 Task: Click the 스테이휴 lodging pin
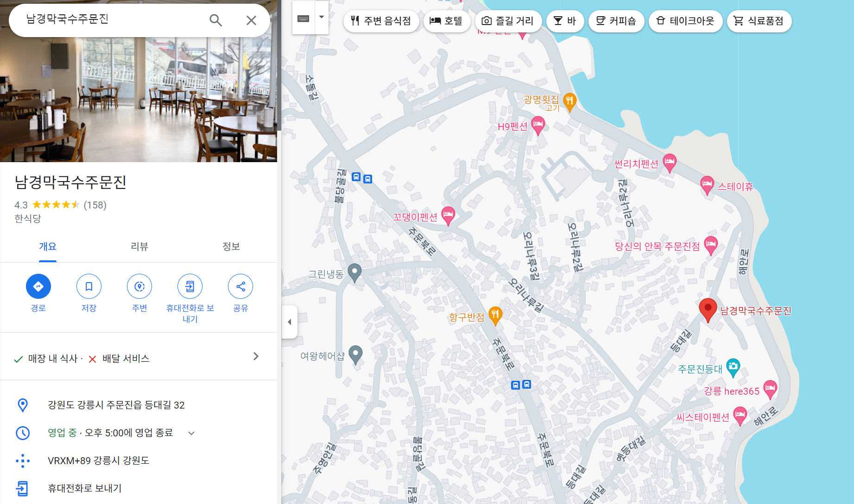point(707,185)
